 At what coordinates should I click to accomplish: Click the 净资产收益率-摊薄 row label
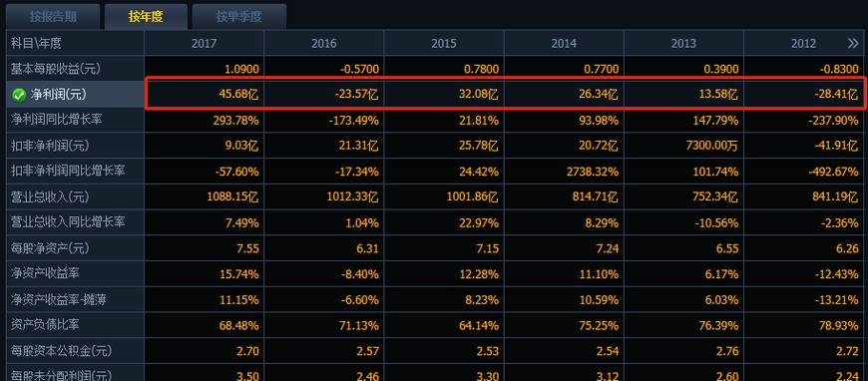pos(59,299)
